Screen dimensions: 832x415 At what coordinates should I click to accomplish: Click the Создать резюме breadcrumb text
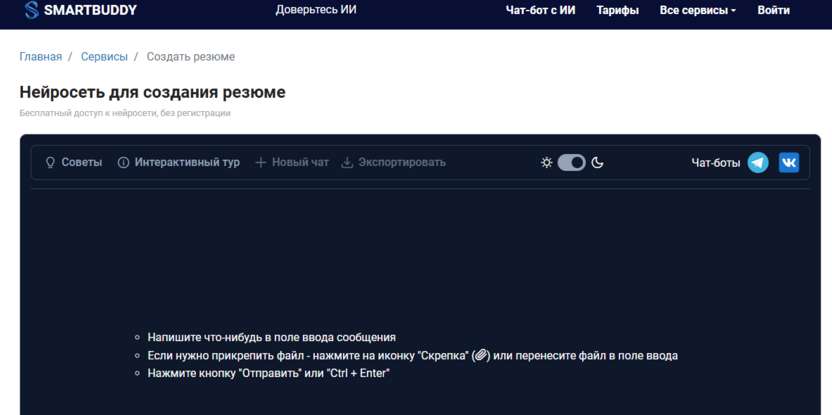(x=191, y=57)
